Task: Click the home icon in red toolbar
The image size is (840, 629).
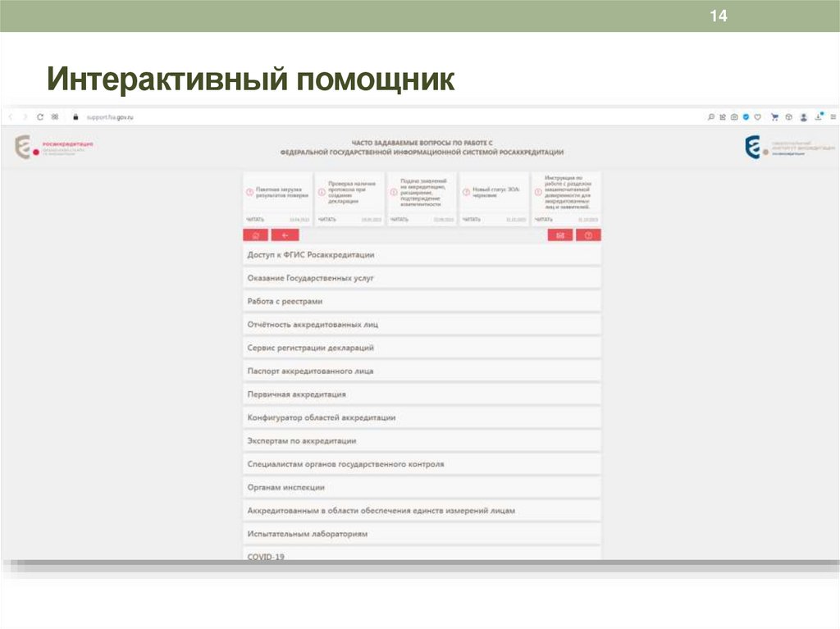Action: tap(256, 235)
